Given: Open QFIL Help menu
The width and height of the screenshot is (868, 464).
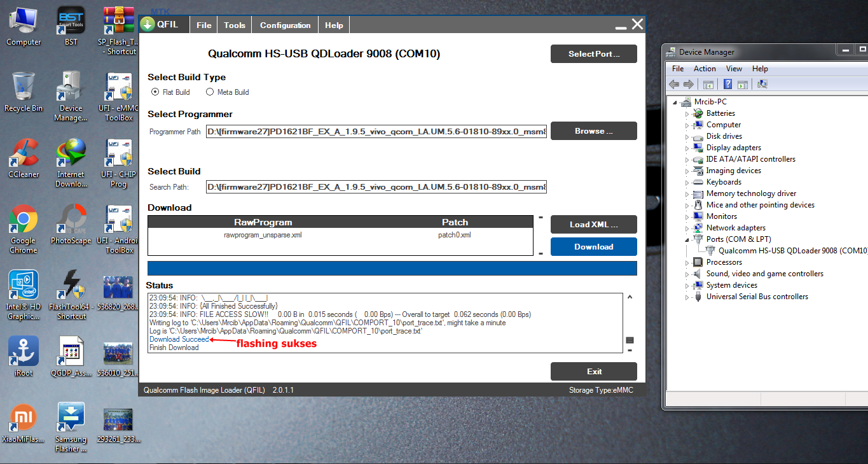Looking at the screenshot, I should coord(334,25).
